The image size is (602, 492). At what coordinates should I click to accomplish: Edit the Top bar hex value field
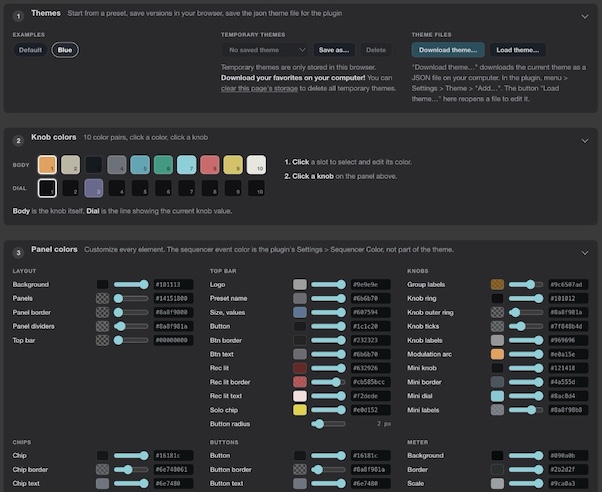pos(173,340)
